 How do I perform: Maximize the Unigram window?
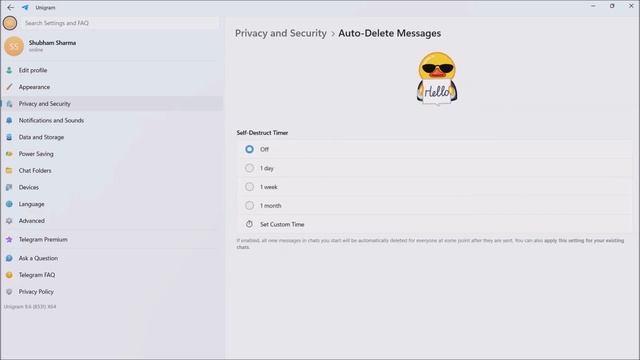[612, 6]
